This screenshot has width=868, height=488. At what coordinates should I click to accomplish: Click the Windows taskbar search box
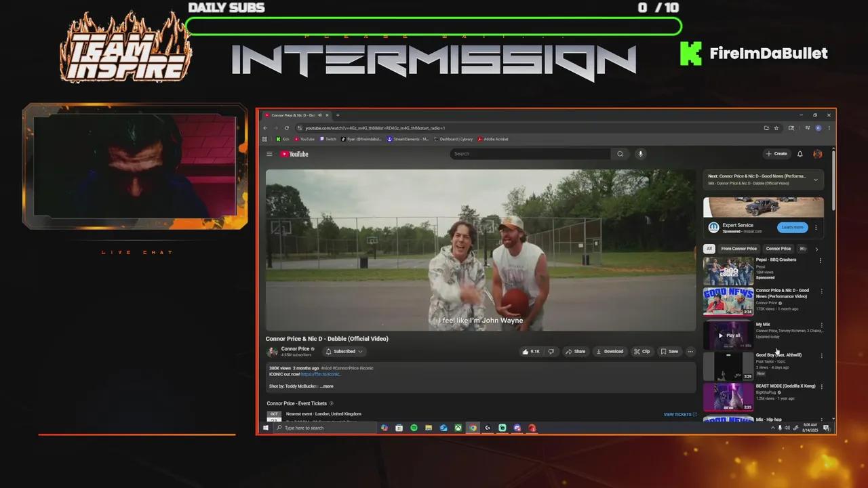tap(325, 428)
